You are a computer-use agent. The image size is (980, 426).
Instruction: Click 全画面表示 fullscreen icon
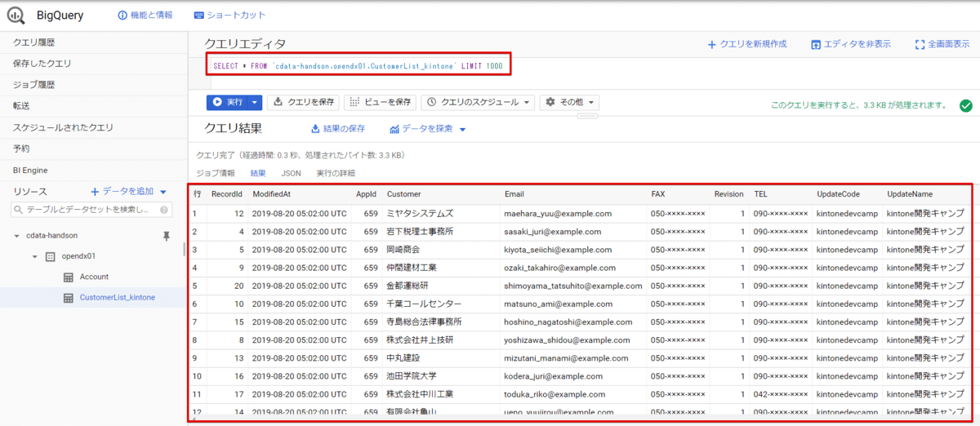click(x=920, y=44)
